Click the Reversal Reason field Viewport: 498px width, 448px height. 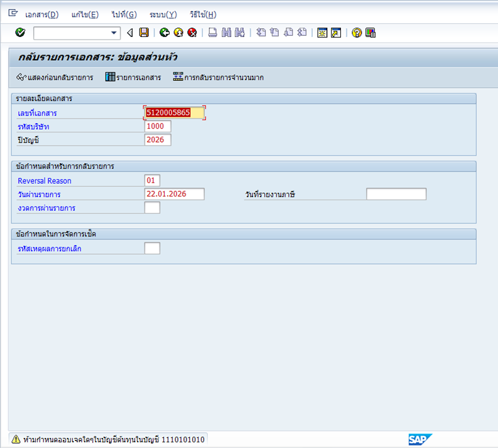[152, 181]
